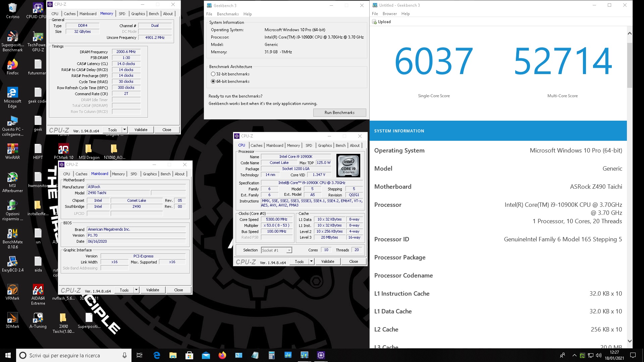Image resolution: width=644 pixels, height=362 pixels.
Task: Select 64-bit benchmarks radio option
Action: click(213, 81)
